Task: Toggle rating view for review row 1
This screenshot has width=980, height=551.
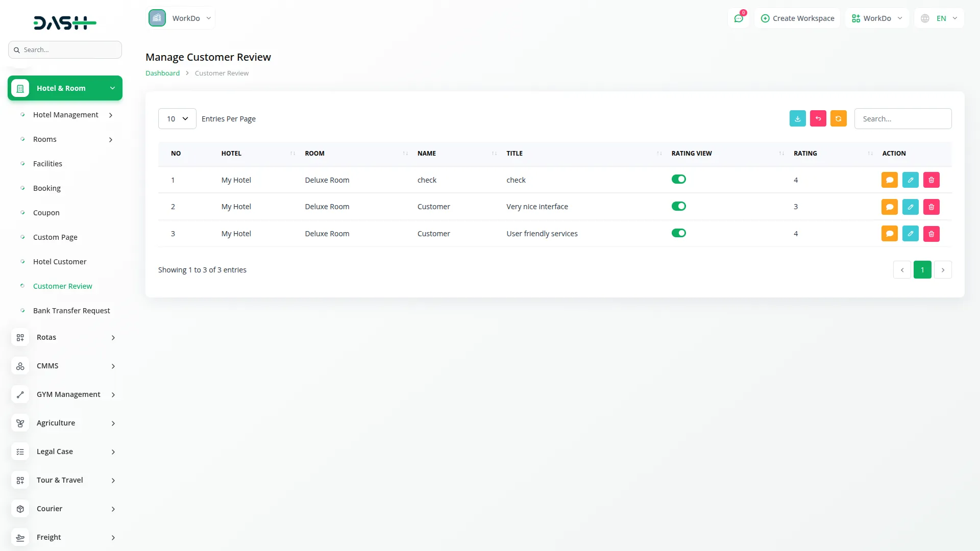Action: pos(678,179)
